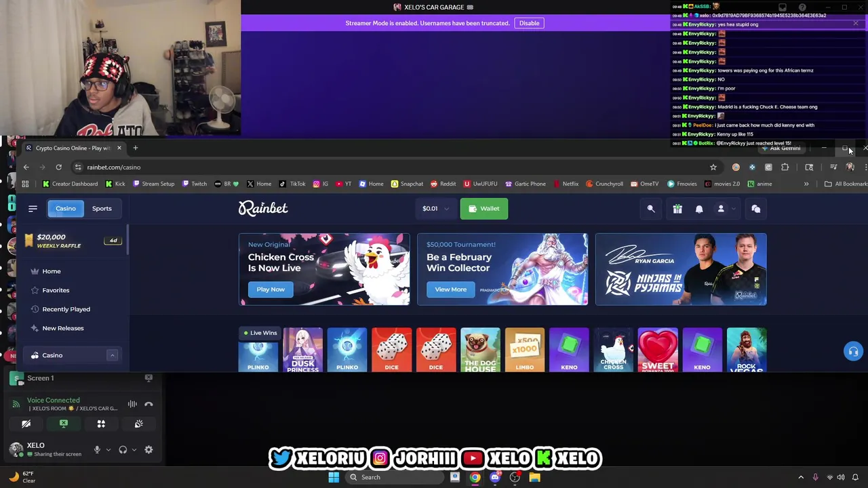Stop Discord screen sharing
The width and height of the screenshot is (868, 488).
[64, 424]
